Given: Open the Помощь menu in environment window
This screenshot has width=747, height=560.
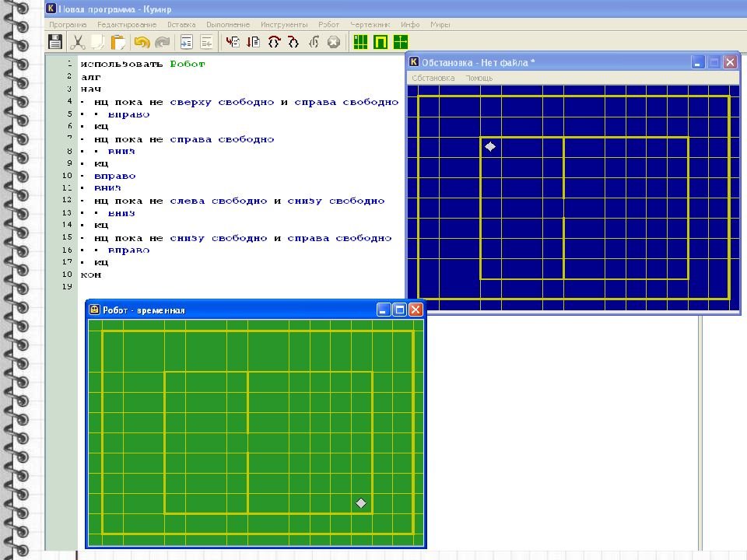Looking at the screenshot, I should pos(479,78).
